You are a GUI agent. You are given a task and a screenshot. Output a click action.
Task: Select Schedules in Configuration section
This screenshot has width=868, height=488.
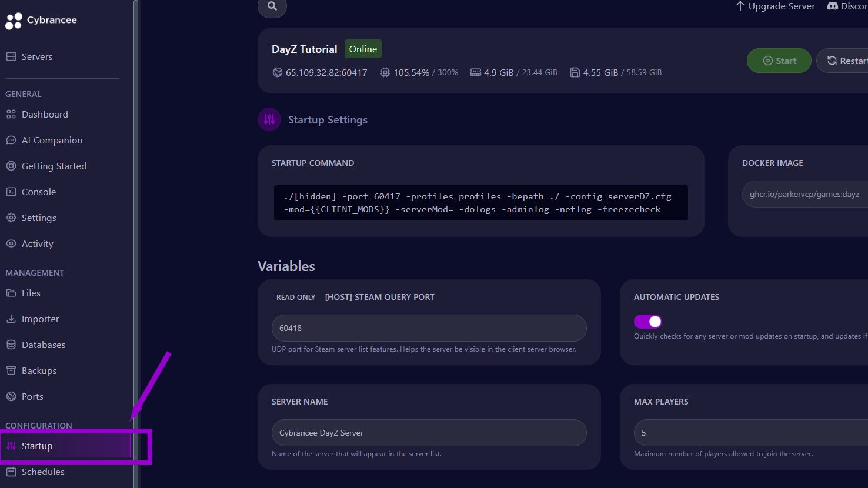[x=42, y=472]
